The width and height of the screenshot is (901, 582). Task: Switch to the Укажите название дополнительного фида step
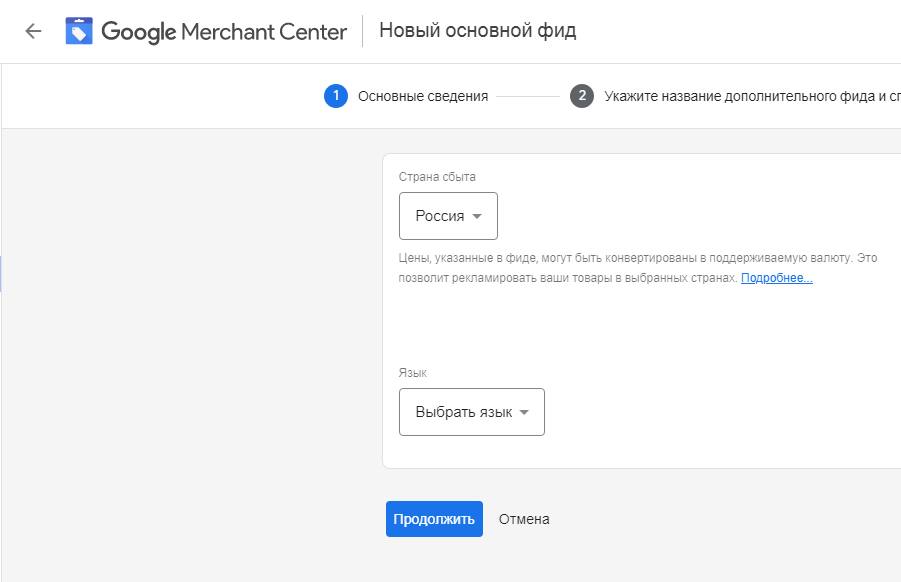(x=752, y=97)
